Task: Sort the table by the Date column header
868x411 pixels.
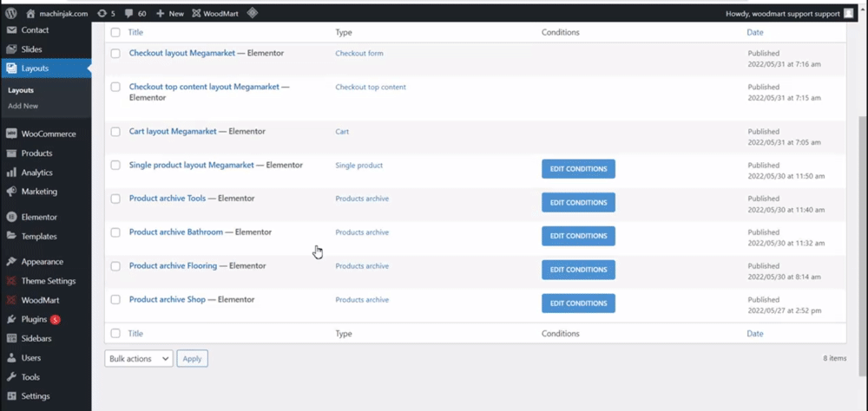Action: click(x=755, y=32)
